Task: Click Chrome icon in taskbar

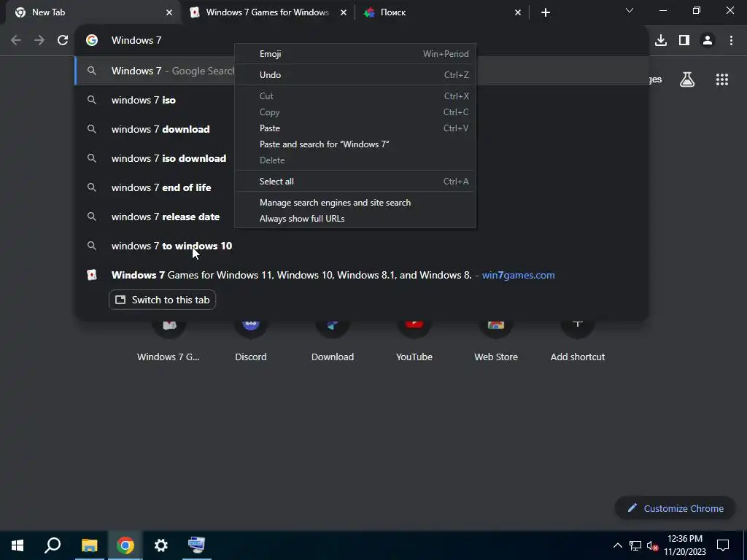Action: pyautogui.click(x=125, y=545)
